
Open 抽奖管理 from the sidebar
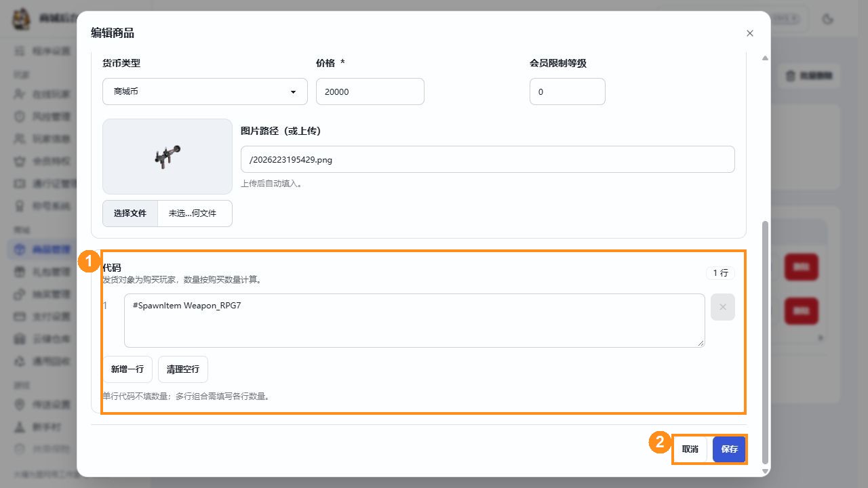coord(42,295)
